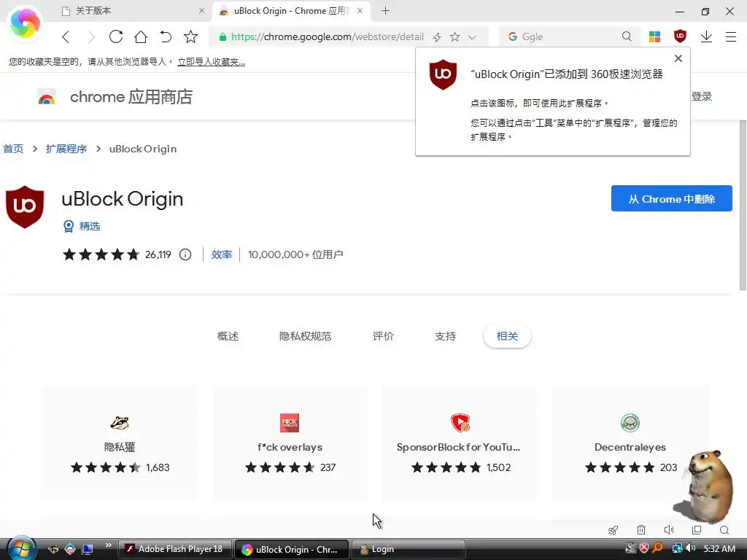The width and height of the screenshot is (747, 560).
Task: Close the 关于版本 tab
Action: pyautogui.click(x=201, y=10)
